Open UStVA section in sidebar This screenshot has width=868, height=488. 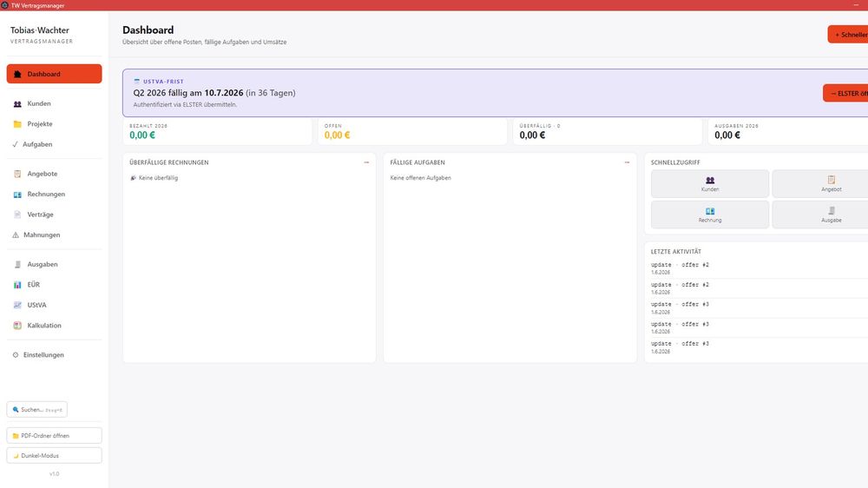click(x=54, y=305)
